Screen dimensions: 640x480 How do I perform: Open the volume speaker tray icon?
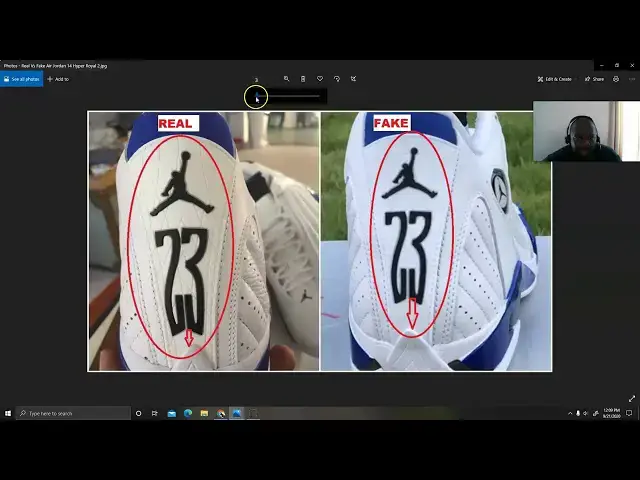(x=586, y=413)
